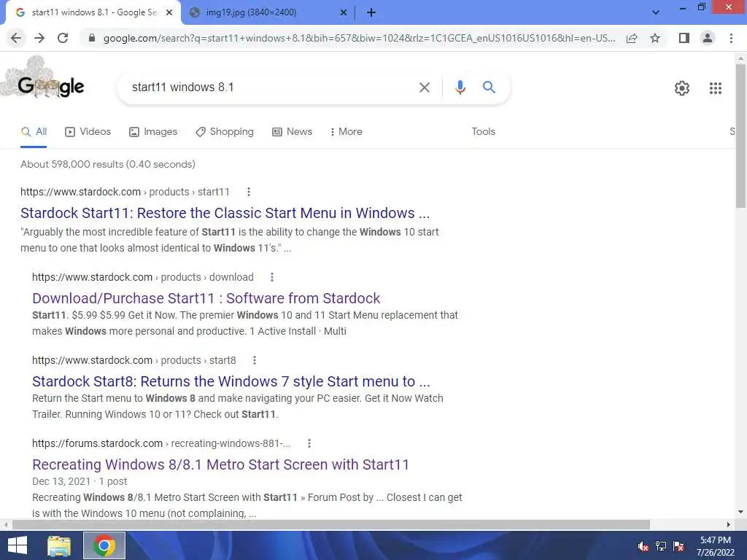Open the Windows Start button

coord(18,545)
